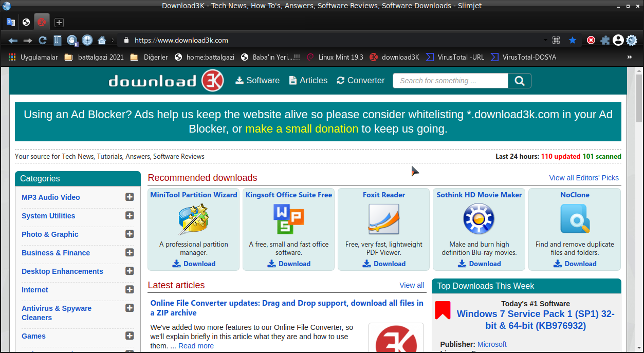644x353 pixels.
Task: Open the extensions puzzle piece icon
Action: pyautogui.click(x=605, y=40)
